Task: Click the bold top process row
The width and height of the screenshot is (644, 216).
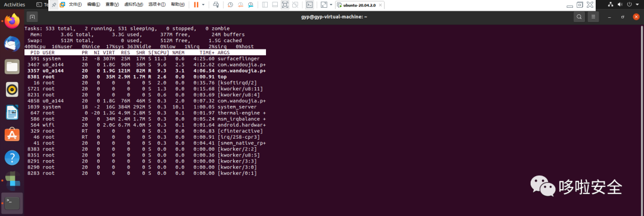Action: [145, 77]
